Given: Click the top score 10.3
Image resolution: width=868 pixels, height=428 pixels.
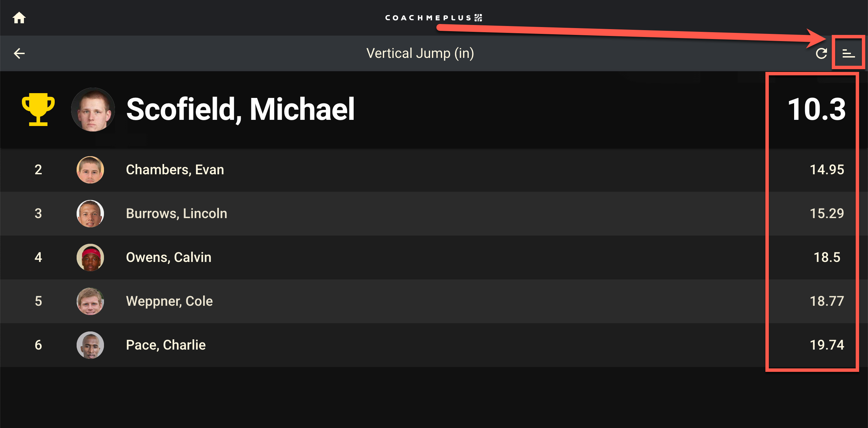Looking at the screenshot, I should click(x=816, y=110).
